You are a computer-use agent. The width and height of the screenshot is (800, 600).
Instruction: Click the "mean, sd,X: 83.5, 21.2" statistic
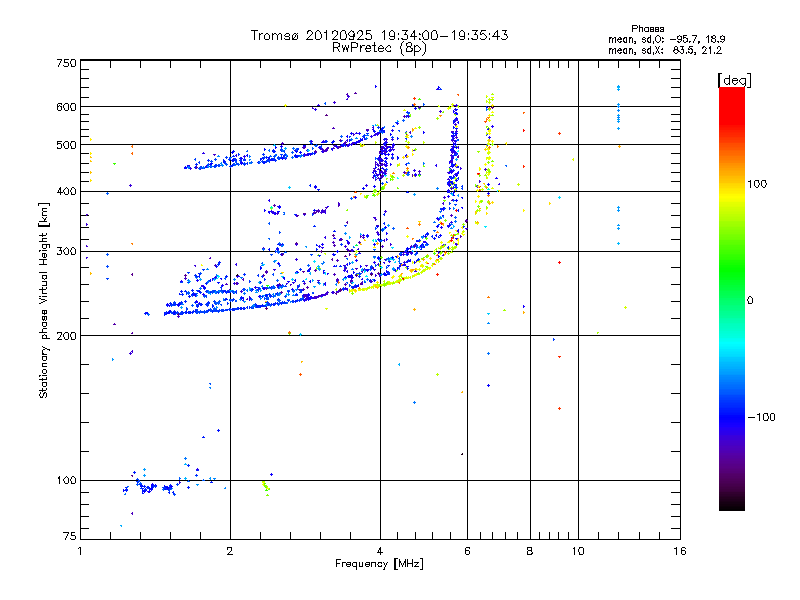pos(665,50)
